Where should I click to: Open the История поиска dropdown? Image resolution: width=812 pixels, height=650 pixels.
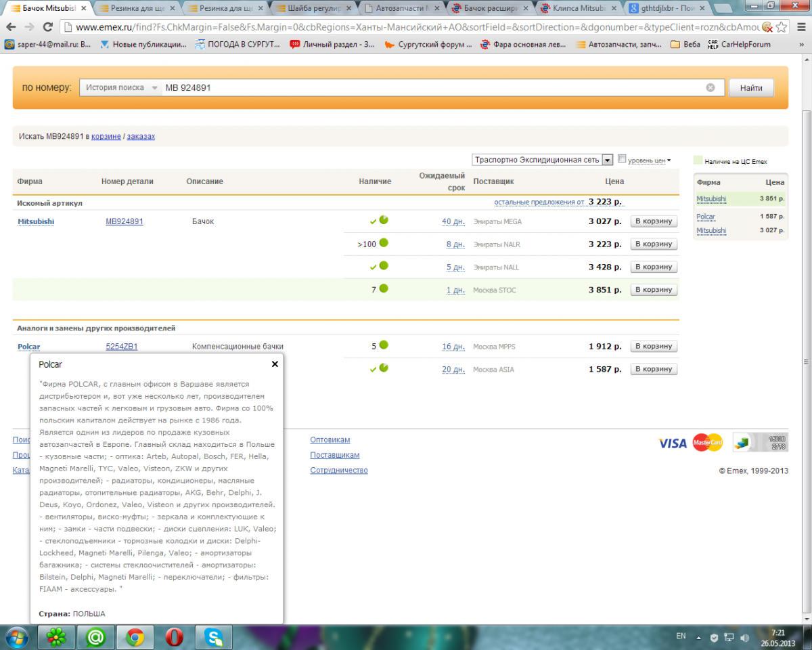[x=122, y=87]
